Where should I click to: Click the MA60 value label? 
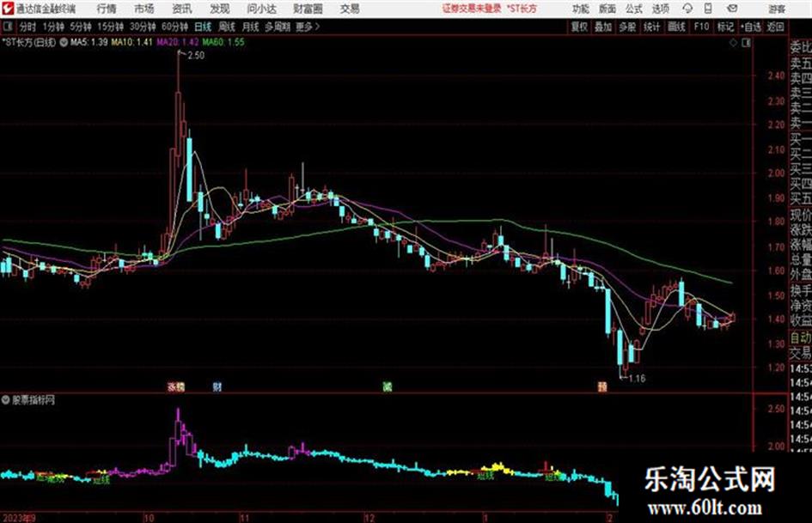(x=223, y=42)
